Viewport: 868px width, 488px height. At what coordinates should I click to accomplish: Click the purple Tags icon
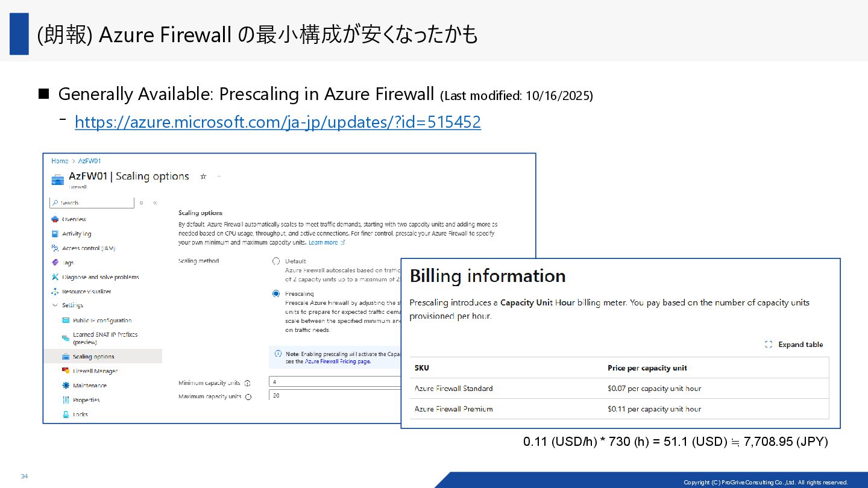[x=55, y=263]
